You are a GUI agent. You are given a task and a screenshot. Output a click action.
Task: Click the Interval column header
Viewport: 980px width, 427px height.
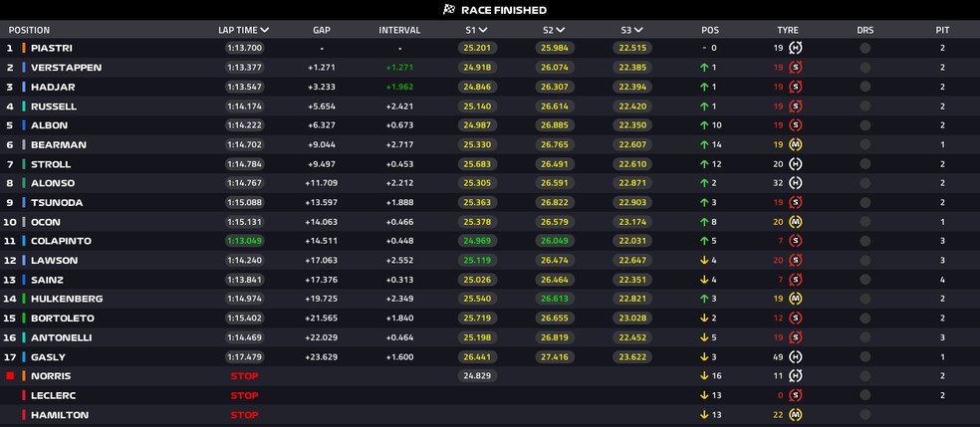point(399,30)
